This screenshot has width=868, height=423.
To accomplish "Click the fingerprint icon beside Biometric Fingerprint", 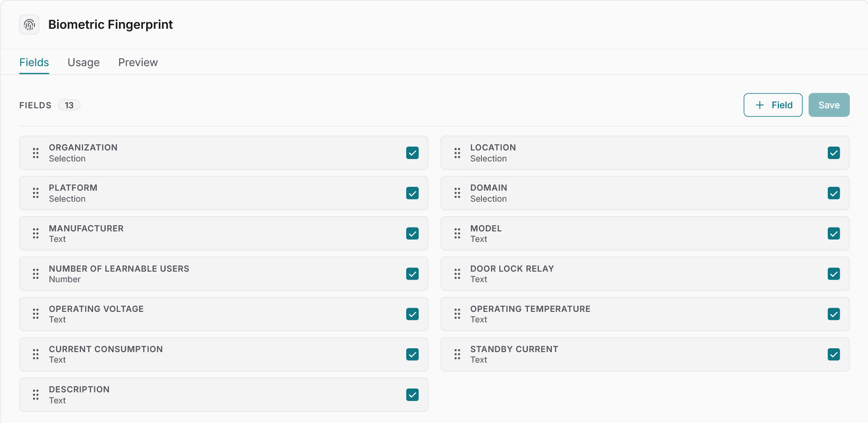I will (x=29, y=24).
